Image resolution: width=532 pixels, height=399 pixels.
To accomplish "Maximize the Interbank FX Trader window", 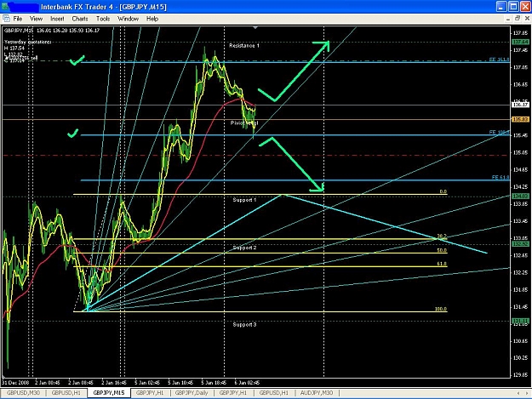I will coord(513,7).
